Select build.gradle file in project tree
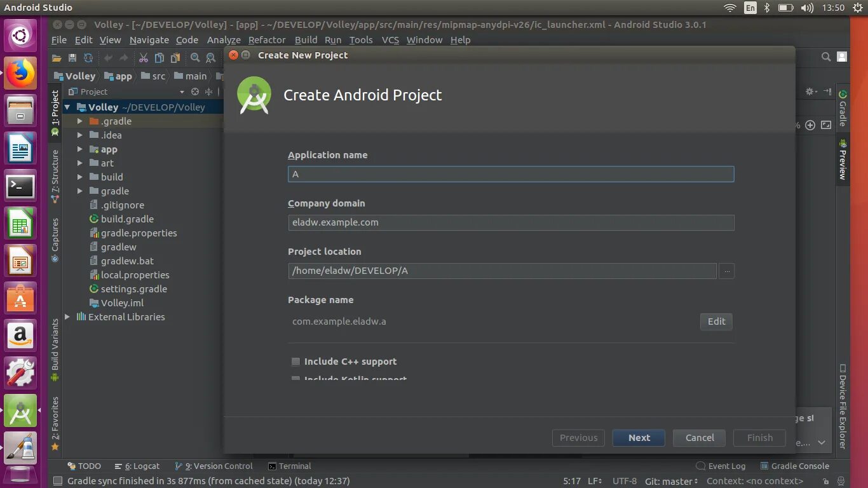868x488 pixels. point(121,219)
